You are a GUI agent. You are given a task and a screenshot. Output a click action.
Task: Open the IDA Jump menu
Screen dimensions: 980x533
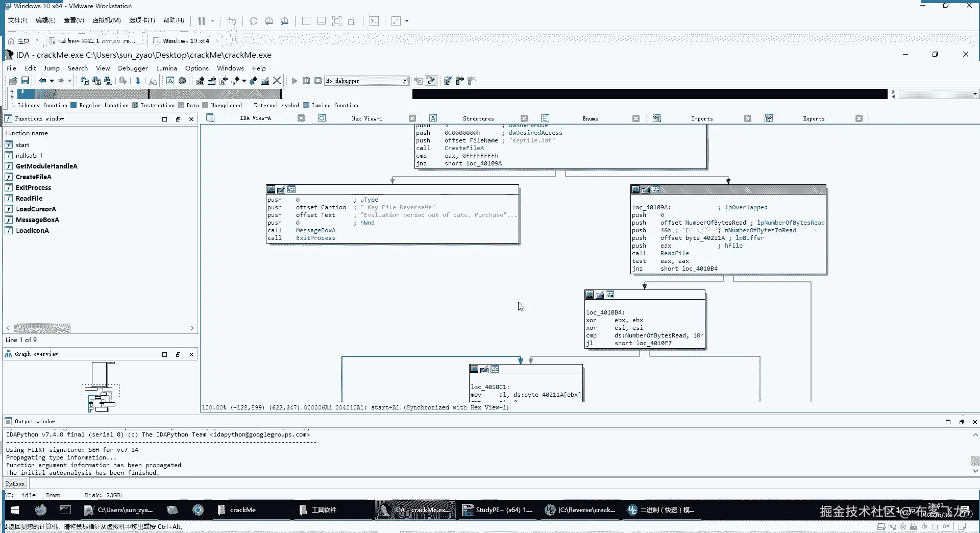pyautogui.click(x=52, y=68)
